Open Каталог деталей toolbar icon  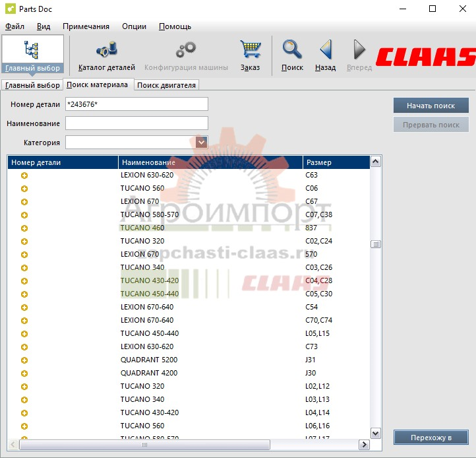click(x=107, y=49)
